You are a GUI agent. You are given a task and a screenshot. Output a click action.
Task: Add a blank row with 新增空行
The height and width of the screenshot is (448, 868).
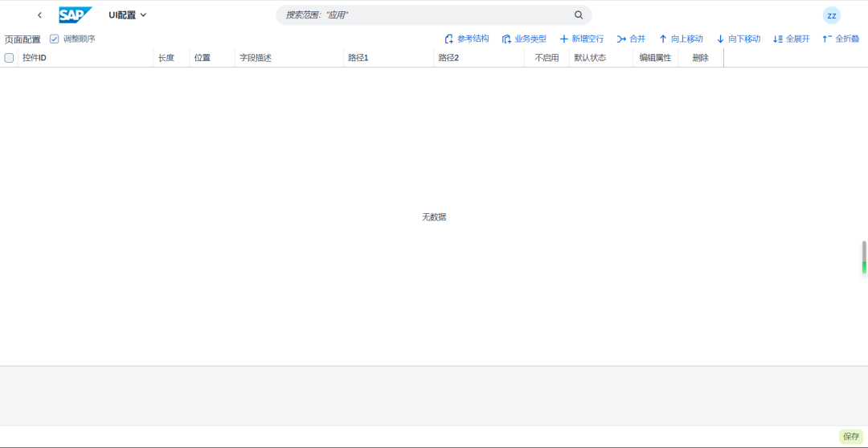point(582,39)
